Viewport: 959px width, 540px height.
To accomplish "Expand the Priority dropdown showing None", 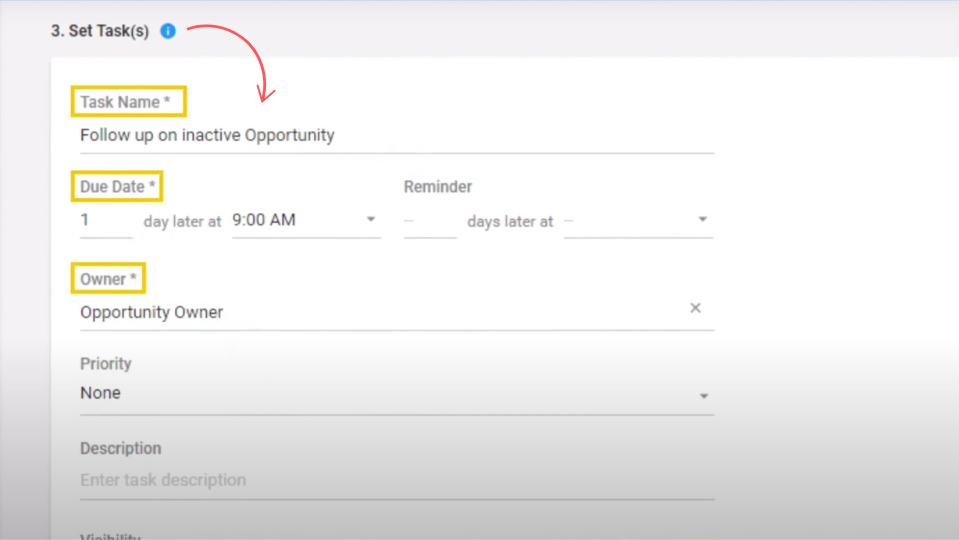I will click(397, 394).
